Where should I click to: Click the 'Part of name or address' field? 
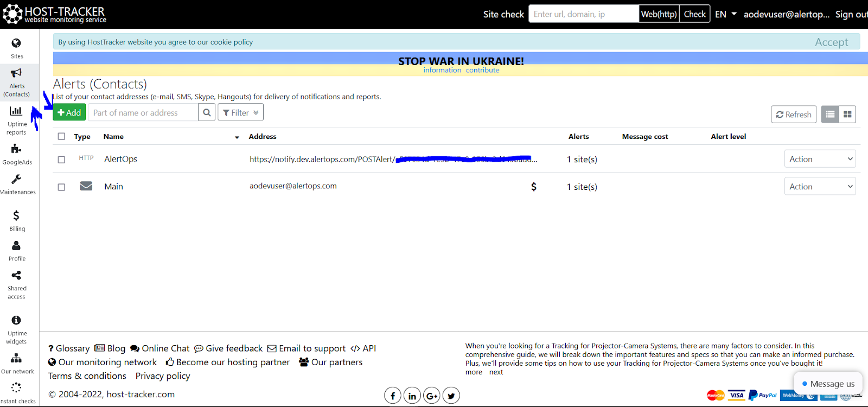coord(143,112)
